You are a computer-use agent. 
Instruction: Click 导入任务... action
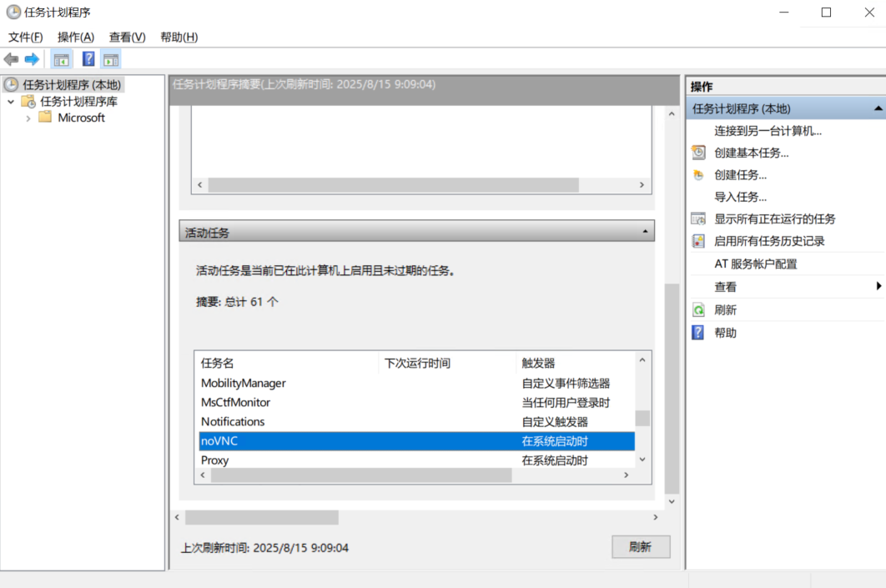(740, 197)
